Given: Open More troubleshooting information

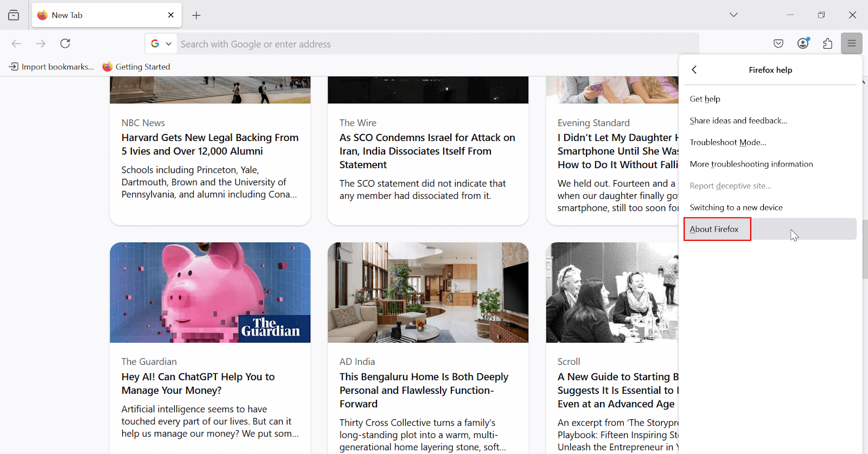Looking at the screenshot, I should tap(751, 164).
